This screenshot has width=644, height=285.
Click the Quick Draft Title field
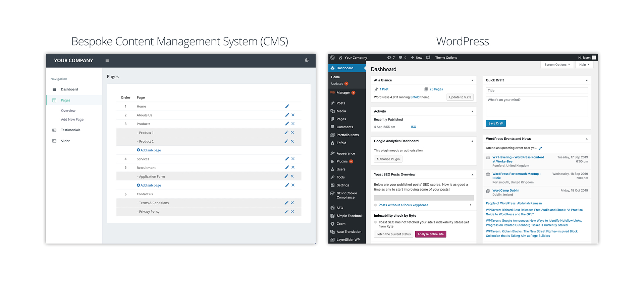(537, 90)
